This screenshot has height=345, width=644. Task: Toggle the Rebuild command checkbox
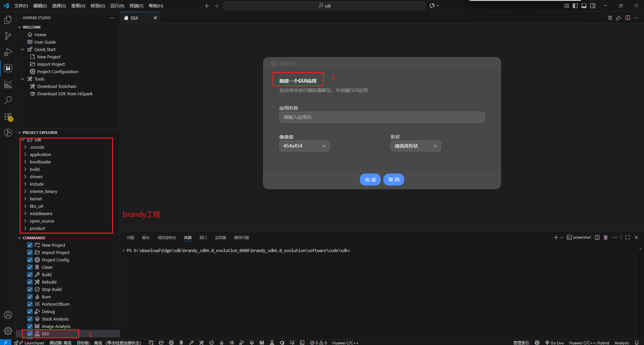pyautogui.click(x=30, y=282)
